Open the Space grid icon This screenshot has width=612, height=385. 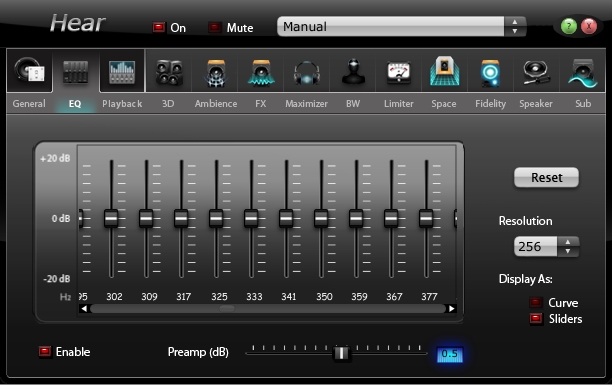pos(444,71)
